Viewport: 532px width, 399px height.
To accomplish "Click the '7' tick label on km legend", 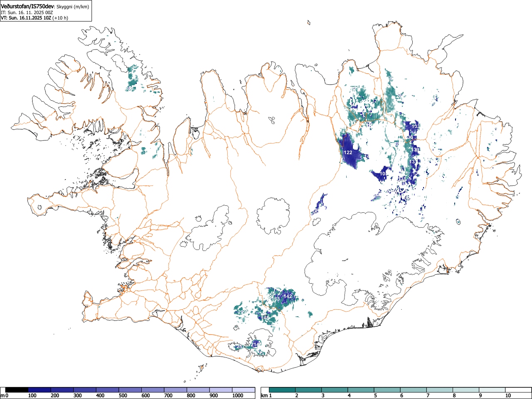I will click(428, 396).
